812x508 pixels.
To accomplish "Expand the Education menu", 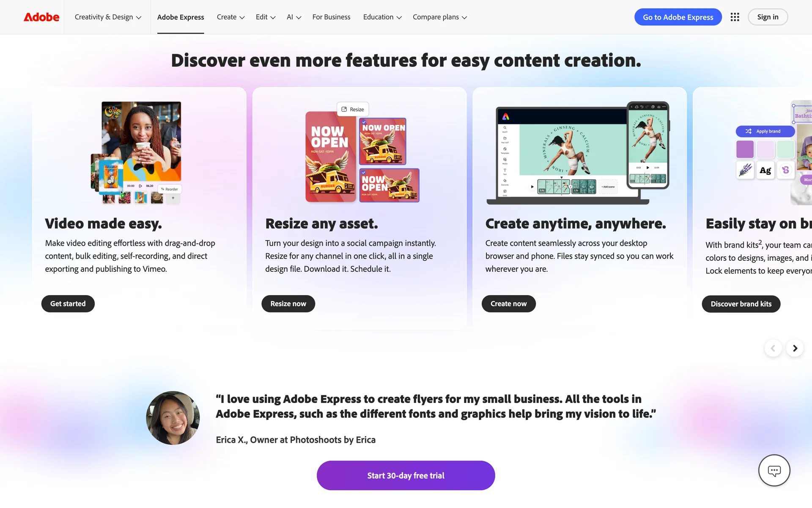I will (382, 17).
